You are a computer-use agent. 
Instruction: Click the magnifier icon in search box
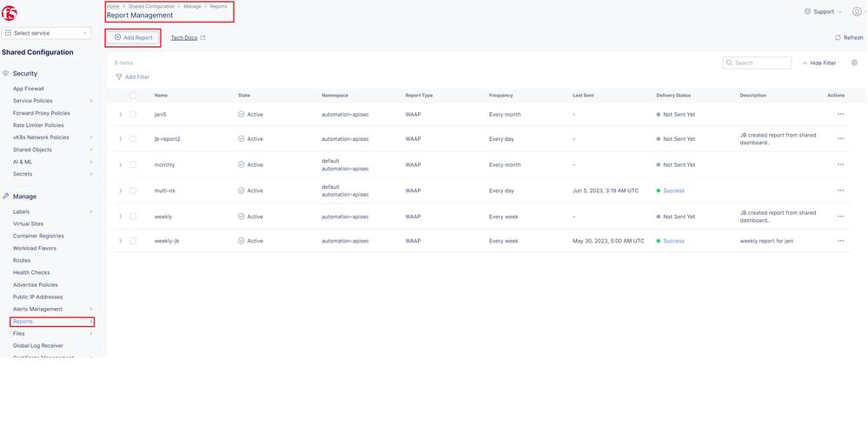click(x=730, y=63)
